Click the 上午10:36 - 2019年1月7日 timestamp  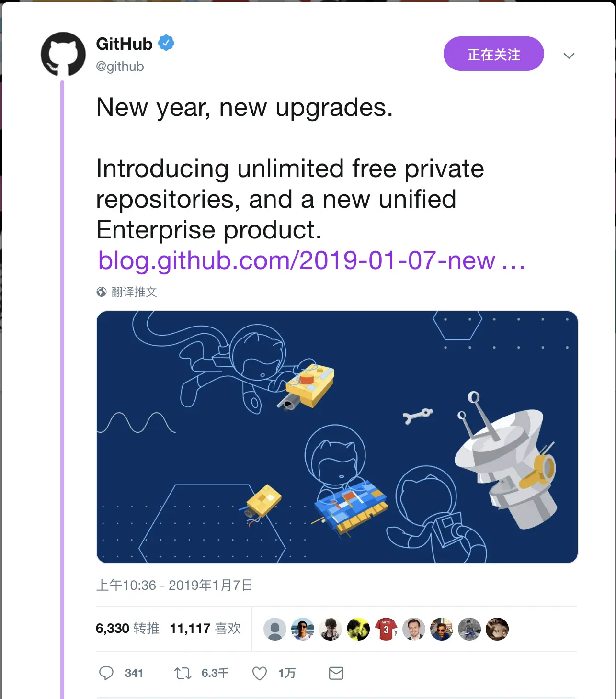tap(174, 585)
